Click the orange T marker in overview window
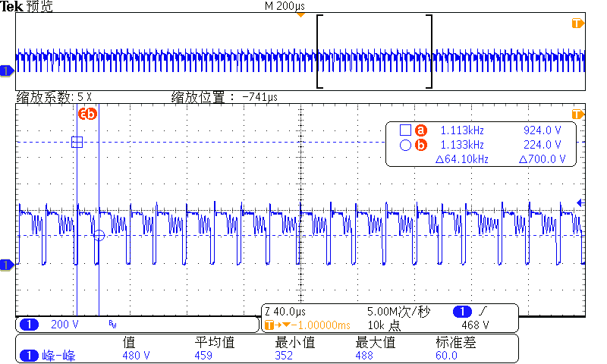Image resolution: width=607 pixels, height=364 pixels. tap(577, 24)
